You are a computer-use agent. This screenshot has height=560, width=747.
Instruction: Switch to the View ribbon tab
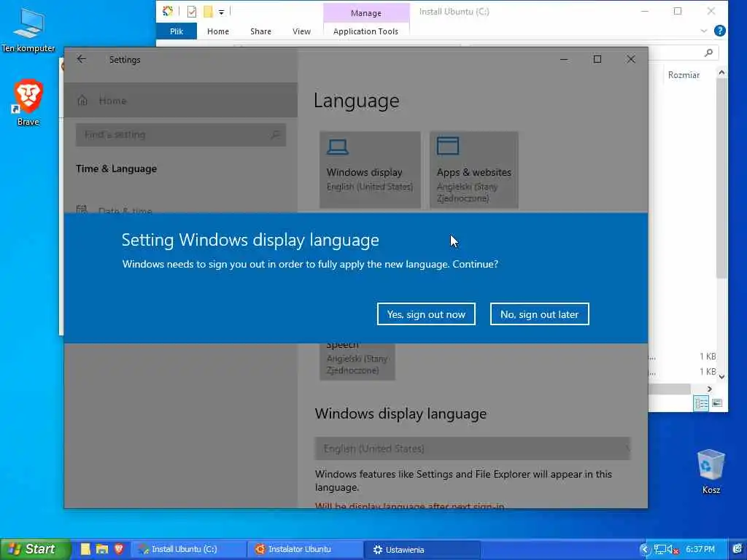point(301,31)
